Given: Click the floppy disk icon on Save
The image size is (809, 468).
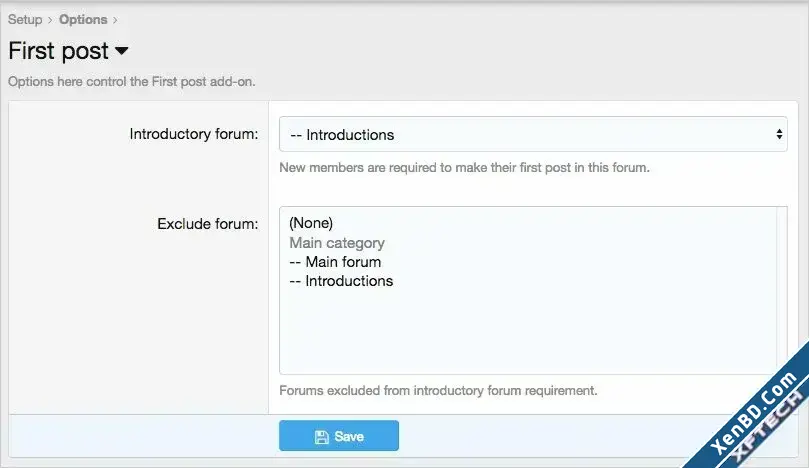Looking at the screenshot, I should point(321,437).
